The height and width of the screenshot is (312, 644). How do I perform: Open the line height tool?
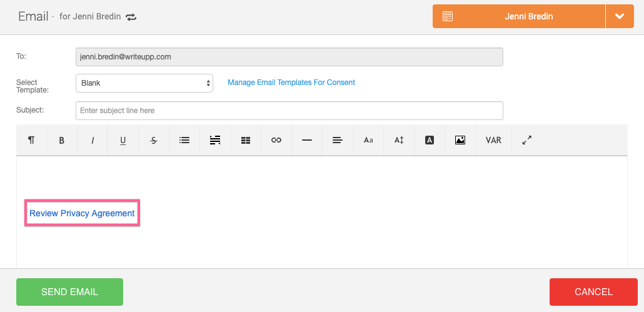tap(399, 140)
